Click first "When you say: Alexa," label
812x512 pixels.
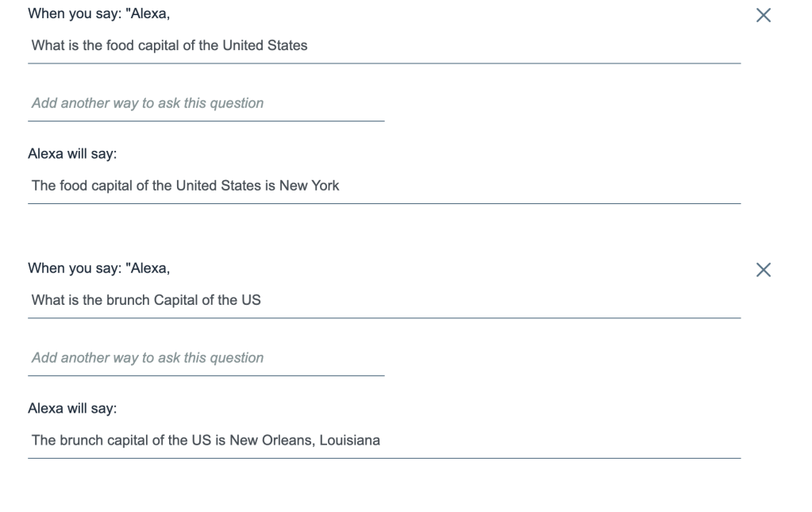pos(99,14)
